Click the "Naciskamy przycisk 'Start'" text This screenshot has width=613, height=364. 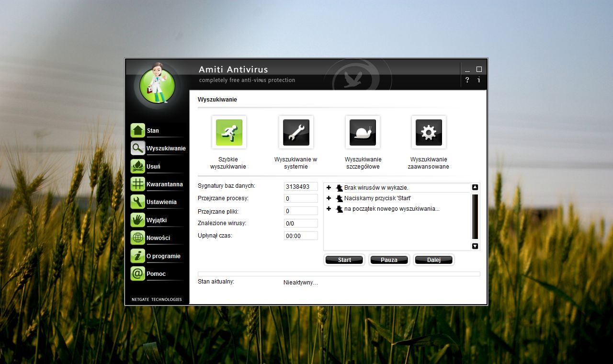coord(377,198)
